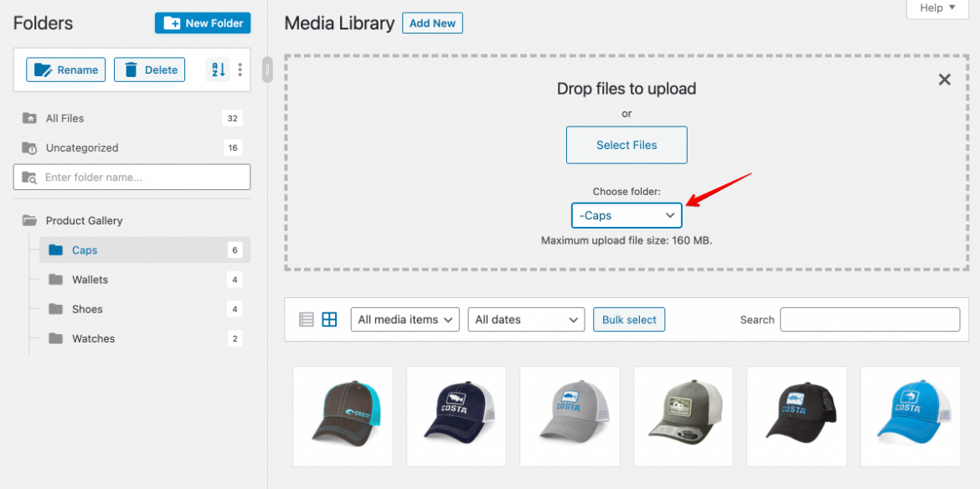980x489 pixels.
Task: Click the A-Z sort folders icon
Action: 218,69
